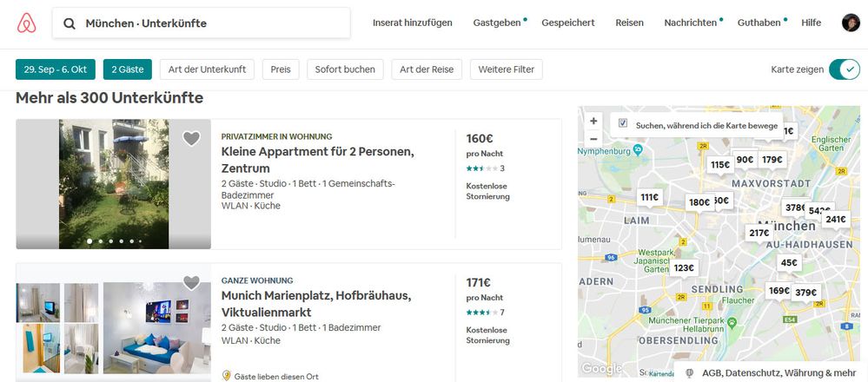Click the globe icon in footer
This screenshot has width=868, height=382.
[690, 372]
